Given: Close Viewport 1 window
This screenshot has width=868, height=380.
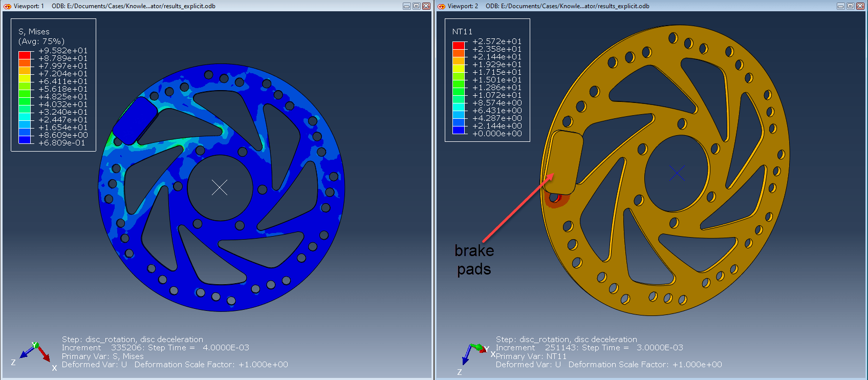Looking at the screenshot, I should 426,6.
